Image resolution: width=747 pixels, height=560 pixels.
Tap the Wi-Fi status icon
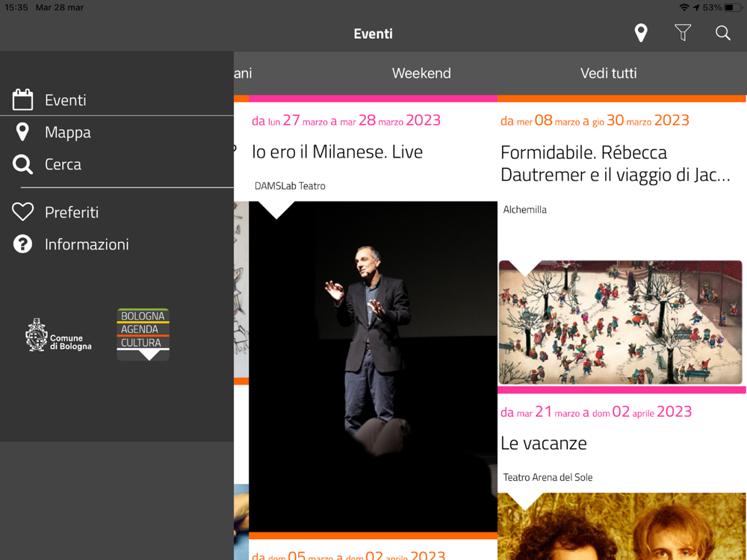point(684,7)
